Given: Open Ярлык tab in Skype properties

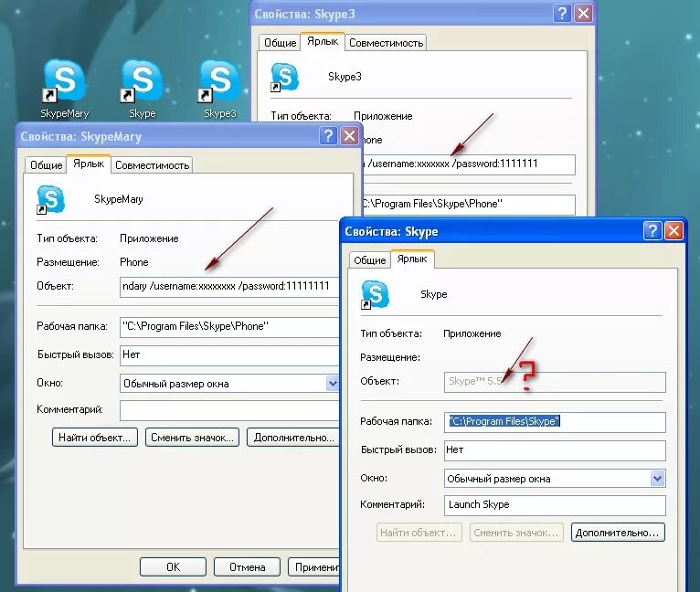Looking at the screenshot, I should (x=412, y=259).
